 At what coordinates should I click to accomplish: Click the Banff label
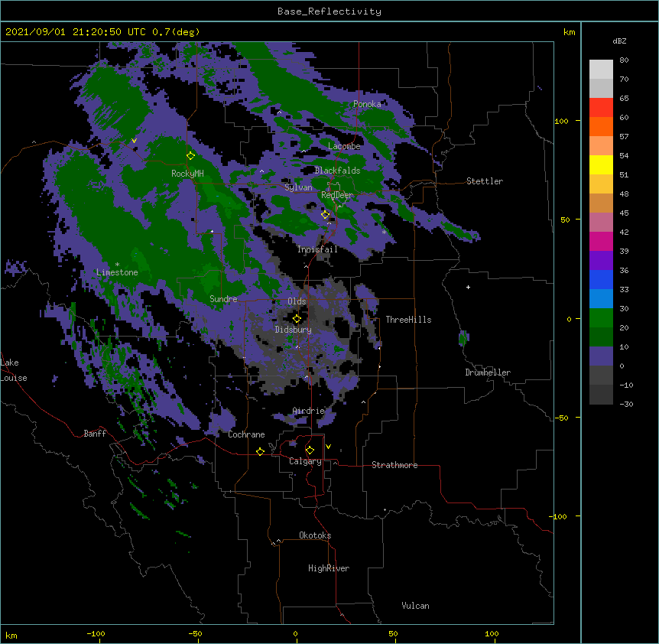coord(95,434)
